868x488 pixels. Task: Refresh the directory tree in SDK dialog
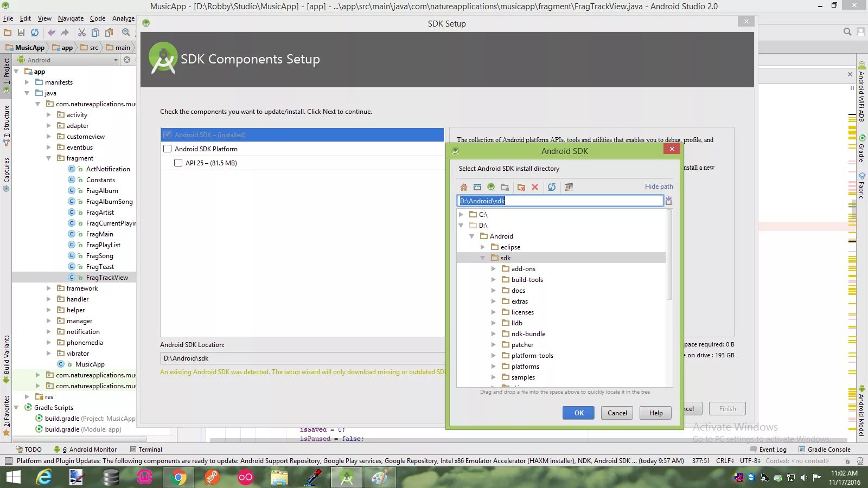552,187
